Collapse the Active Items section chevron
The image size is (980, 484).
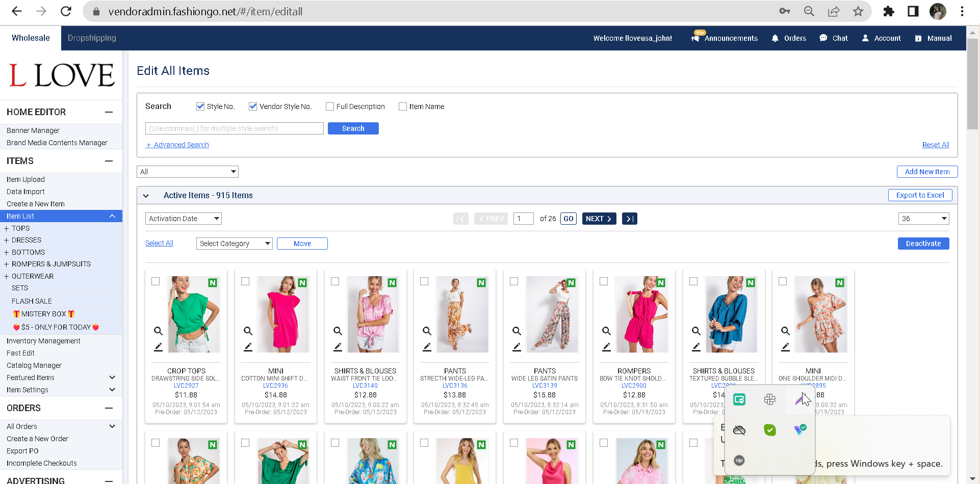pos(146,196)
